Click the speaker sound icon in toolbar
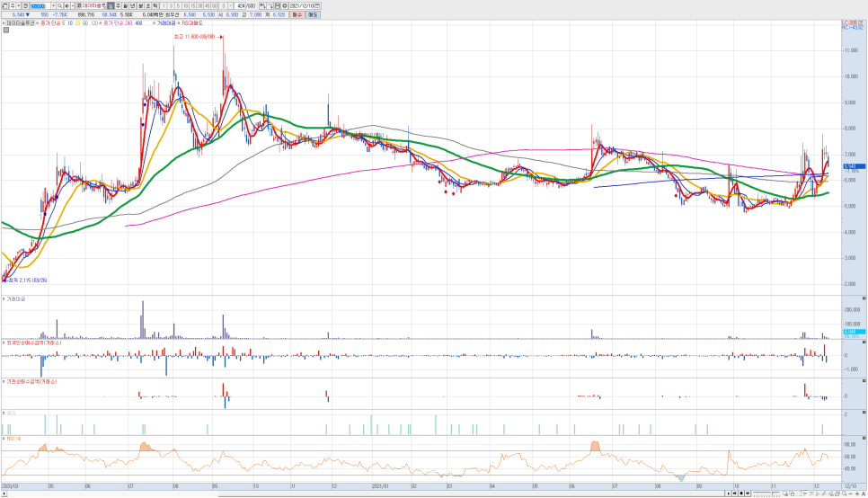The image size is (868, 498). point(66,5)
